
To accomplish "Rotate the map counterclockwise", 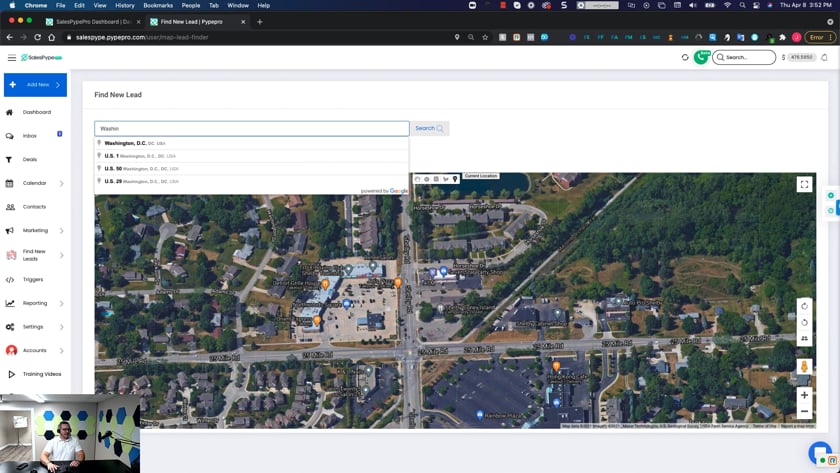I will tap(804, 322).
